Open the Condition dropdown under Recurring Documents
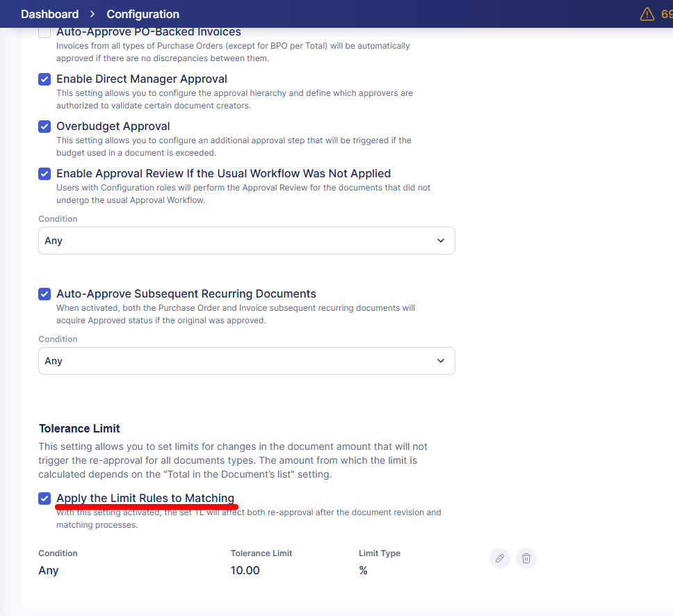 pyautogui.click(x=246, y=361)
